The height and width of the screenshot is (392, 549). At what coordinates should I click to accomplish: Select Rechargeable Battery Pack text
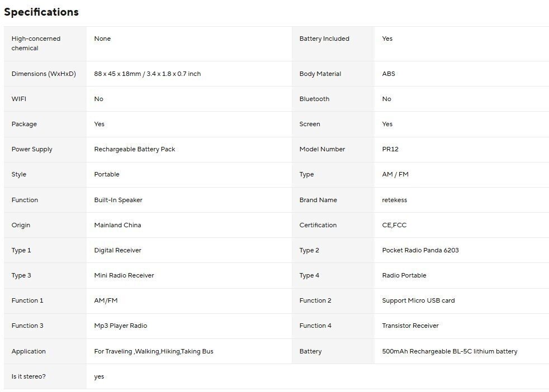(x=134, y=149)
